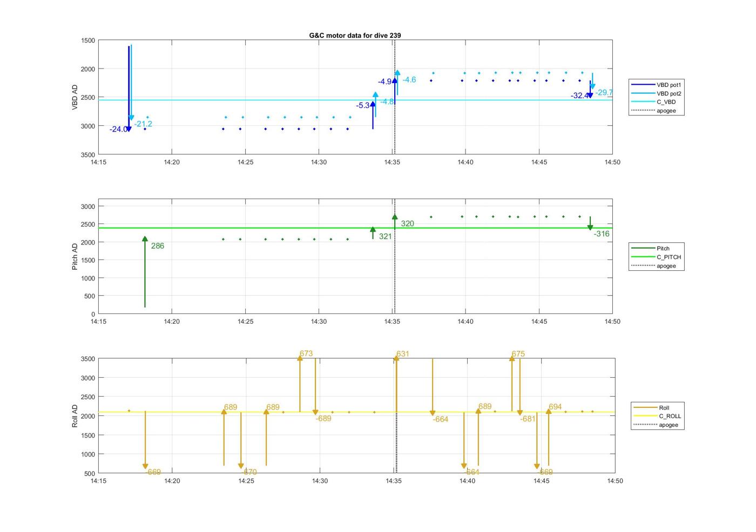Click the "-29.7" VBD data label

[604, 92]
